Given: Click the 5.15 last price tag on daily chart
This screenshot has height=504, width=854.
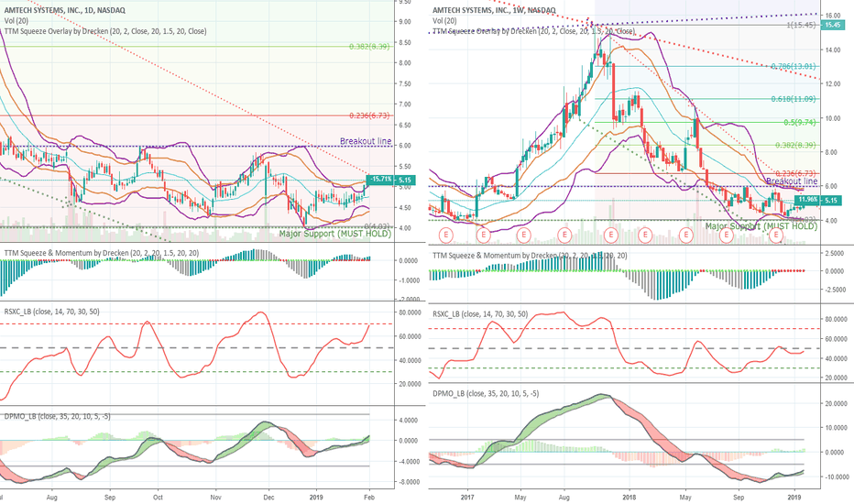Looking at the screenshot, I should [x=405, y=180].
